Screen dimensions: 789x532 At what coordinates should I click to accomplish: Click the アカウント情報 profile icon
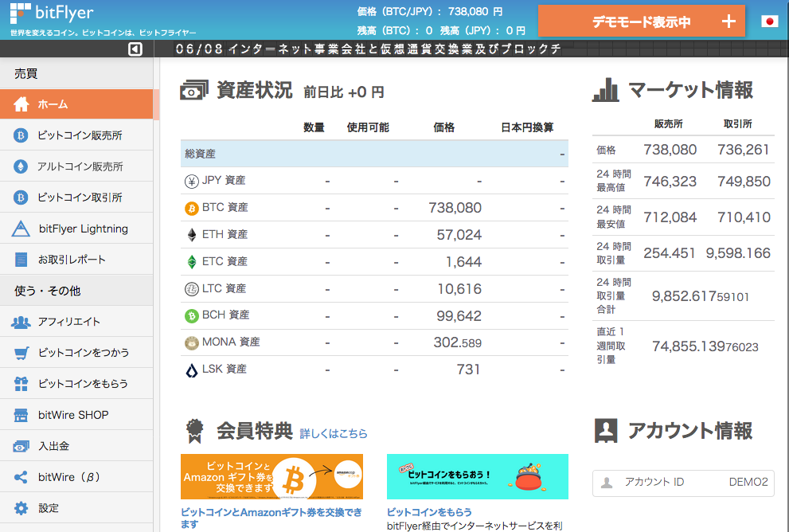(606, 431)
